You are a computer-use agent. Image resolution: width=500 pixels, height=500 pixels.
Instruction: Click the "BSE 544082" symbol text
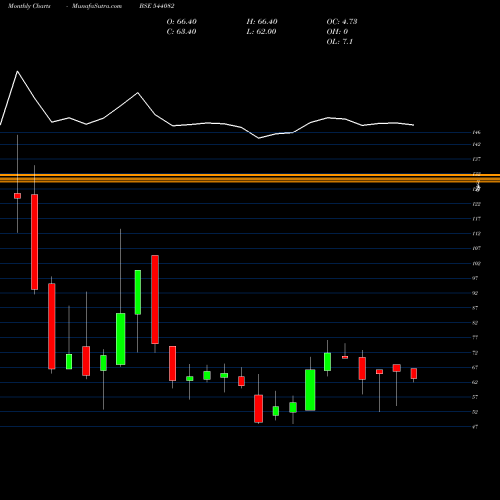click(157, 6)
